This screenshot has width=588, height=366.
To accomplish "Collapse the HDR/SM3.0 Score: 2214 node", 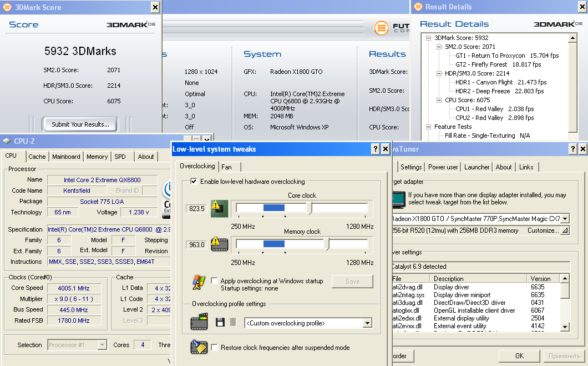I will tap(439, 73).
